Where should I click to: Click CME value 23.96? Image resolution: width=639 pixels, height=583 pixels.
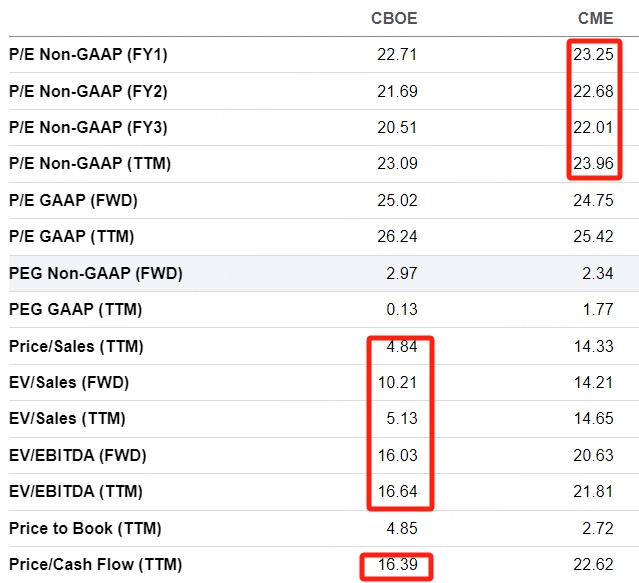pos(593,163)
